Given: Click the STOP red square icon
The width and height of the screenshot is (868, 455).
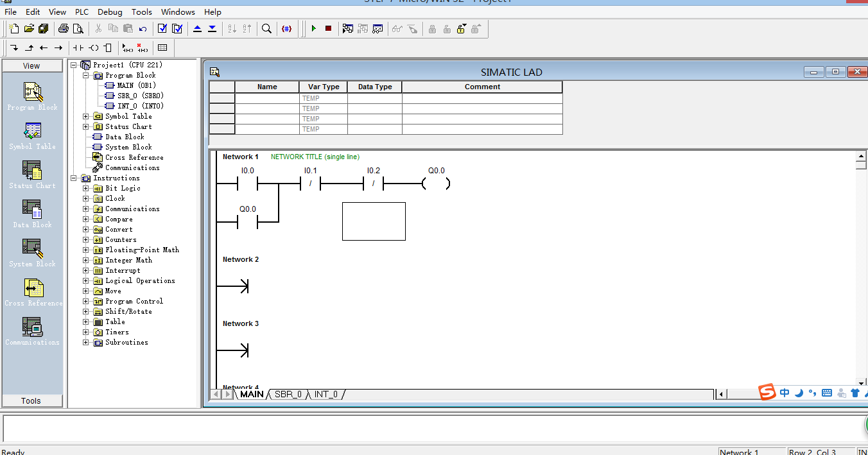Looking at the screenshot, I should 328,28.
